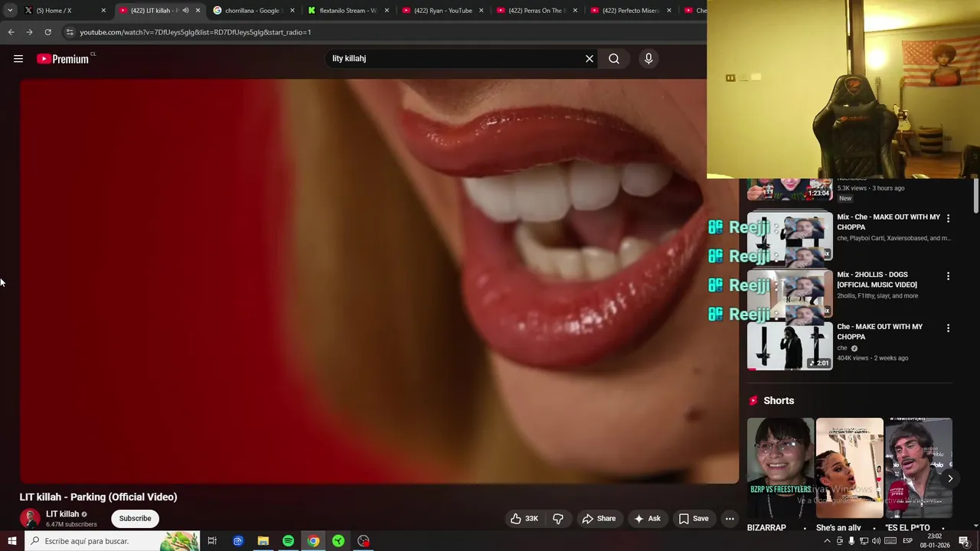Click the search magnifier button
The image size is (980, 551).
(x=614, y=59)
